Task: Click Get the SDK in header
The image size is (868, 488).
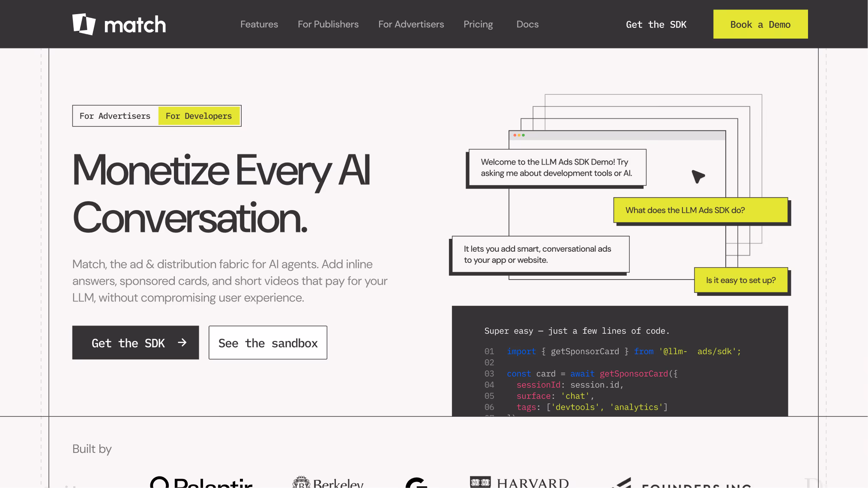Action: (x=656, y=24)
